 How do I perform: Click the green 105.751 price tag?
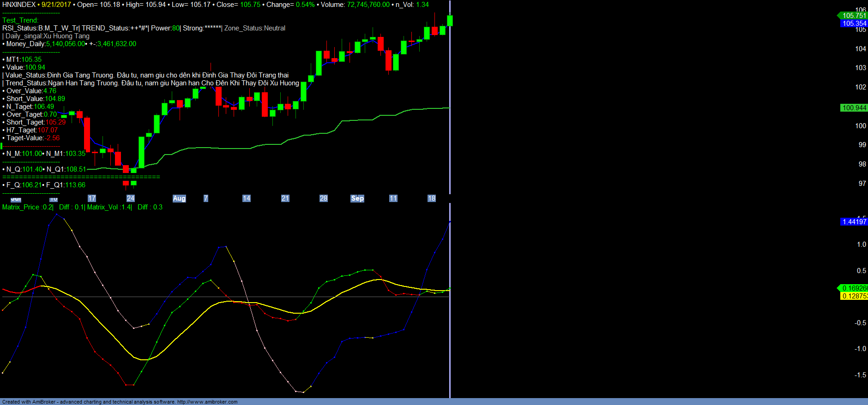[854, 16]
